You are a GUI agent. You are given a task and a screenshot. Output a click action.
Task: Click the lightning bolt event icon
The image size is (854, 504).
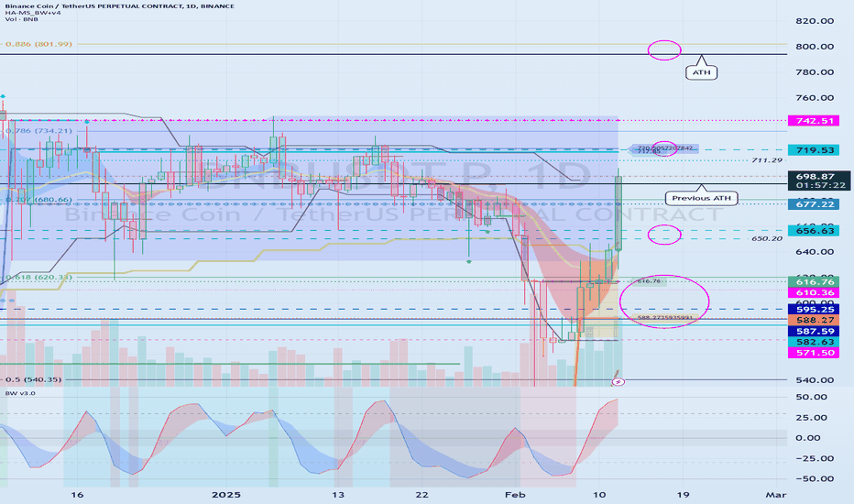[x=618, y=382]
